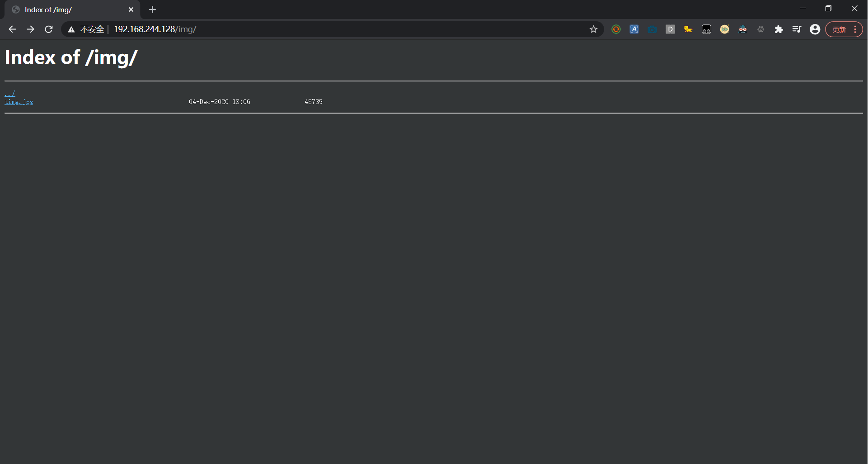Reload the /img/ index page
Image resolution: width=868 pixels, height=464 pixels.
[49, 29]
